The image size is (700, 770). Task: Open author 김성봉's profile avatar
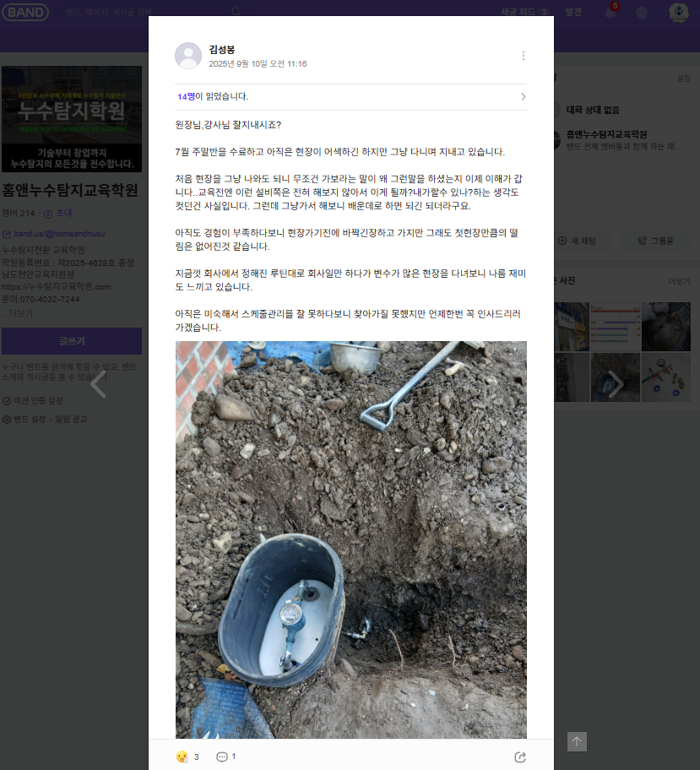[188, 56]
